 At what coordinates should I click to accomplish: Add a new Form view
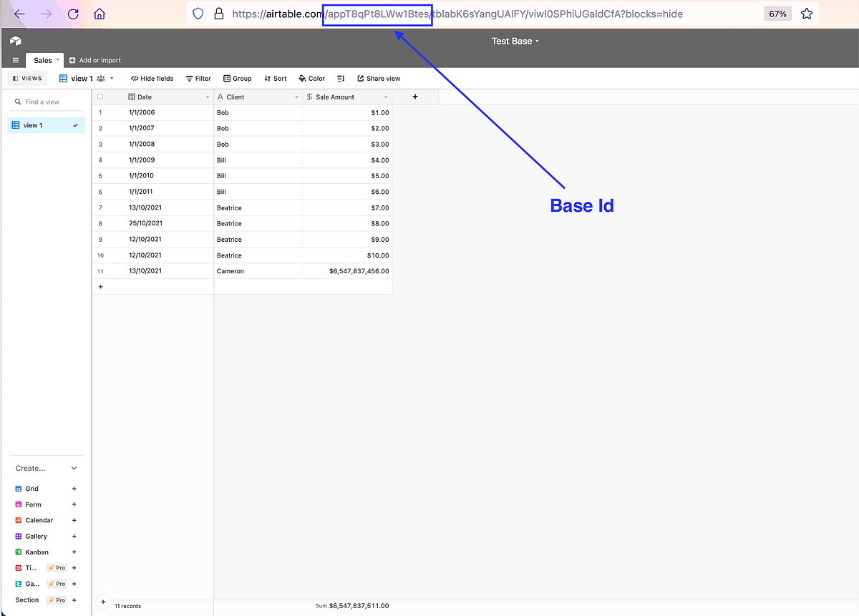pos(74,504)
